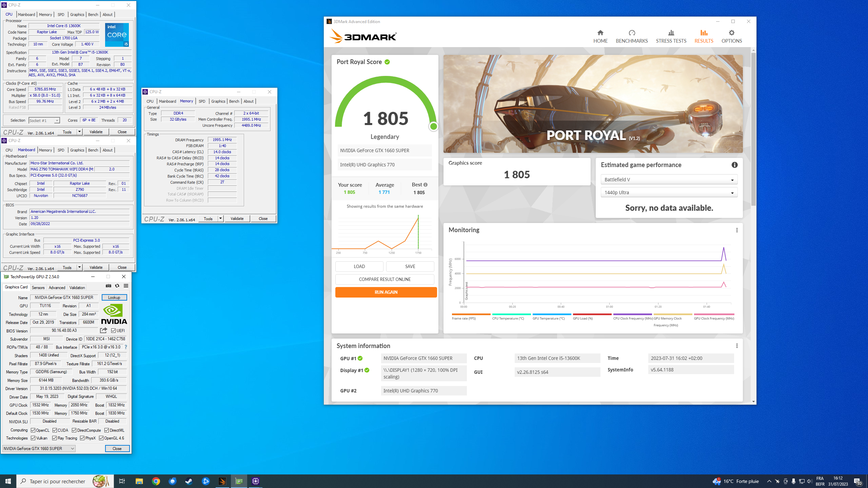
Task: Open the Socket #1 selection dropdown
Action: click(44, 121)
